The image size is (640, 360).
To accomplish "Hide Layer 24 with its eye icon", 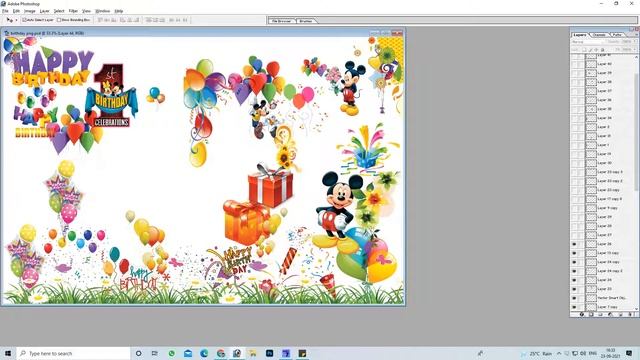I will (574, 280).
